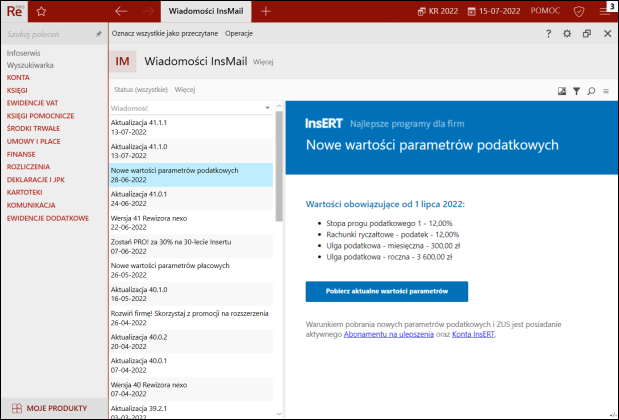Open Status (wszystkie) filter
This screenshot has height=420, width=619.
[x=141, y=90]
